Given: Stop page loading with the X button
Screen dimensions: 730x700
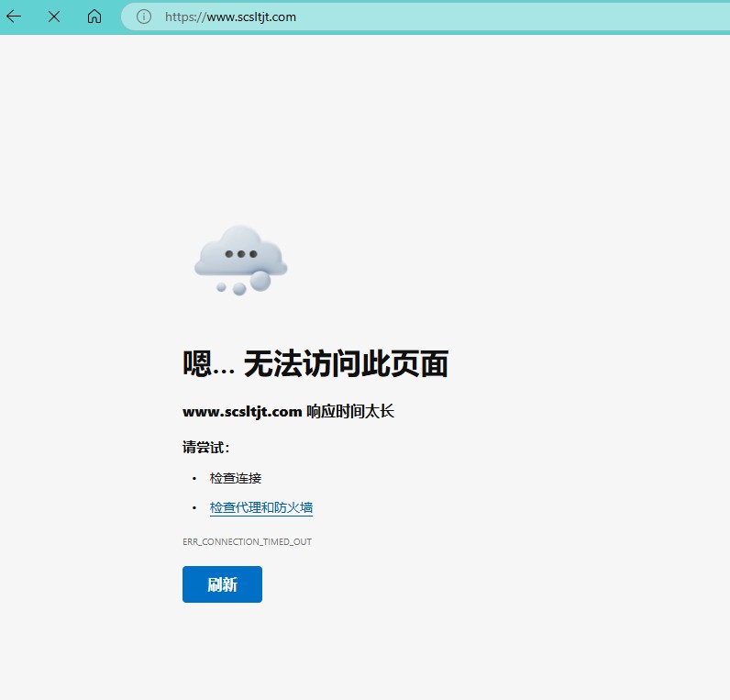Looking at the screenshot, I should (54, 17).
